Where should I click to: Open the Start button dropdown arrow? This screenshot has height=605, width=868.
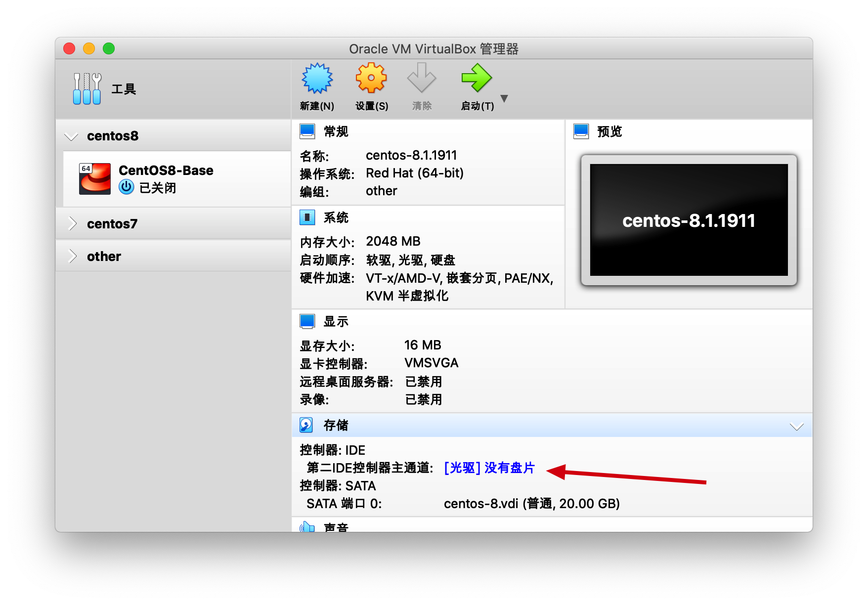(504, 98)
